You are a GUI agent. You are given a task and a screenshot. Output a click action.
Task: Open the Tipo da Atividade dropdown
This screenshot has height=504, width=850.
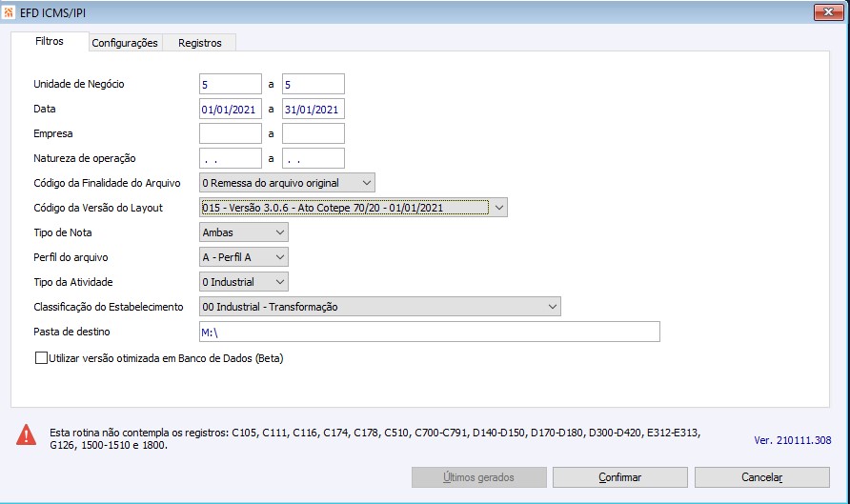(x=244, y=282)
